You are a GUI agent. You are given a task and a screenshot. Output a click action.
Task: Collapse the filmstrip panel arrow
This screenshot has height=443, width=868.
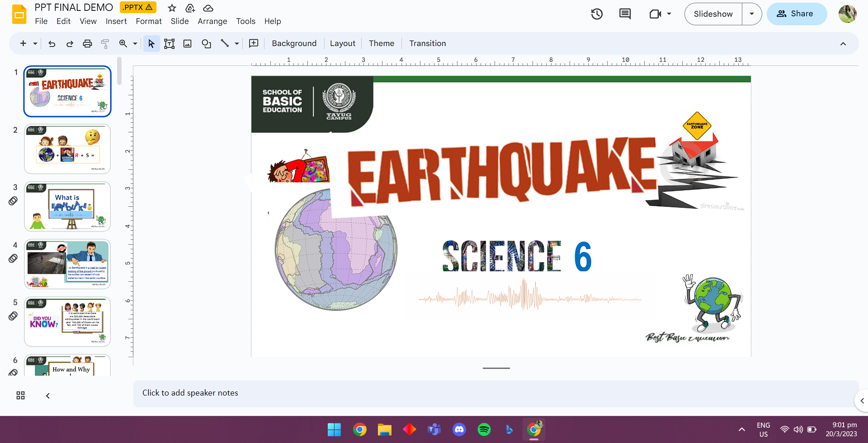coord(48,396)
